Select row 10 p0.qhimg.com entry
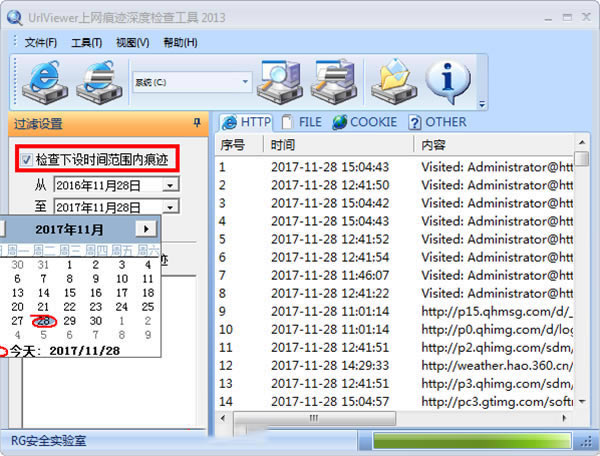This screenshot has height=456, width=600. point(395,329)
